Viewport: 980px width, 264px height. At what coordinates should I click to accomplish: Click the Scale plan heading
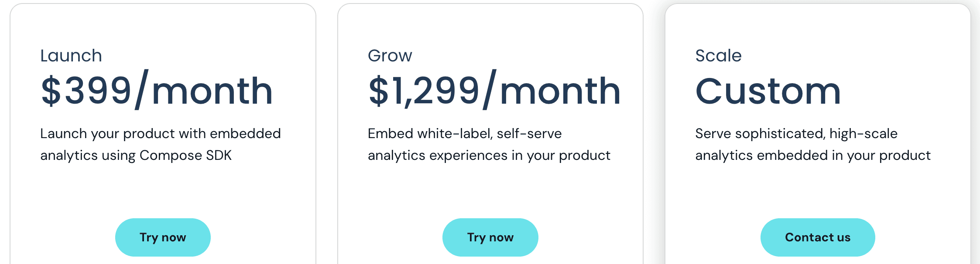pyautogui.click(x=718, y=55)
